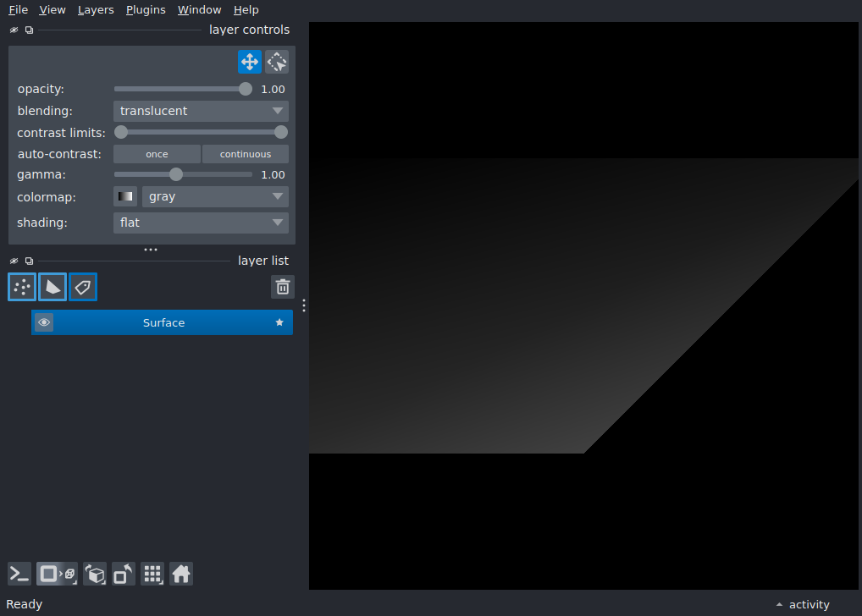The height and width of the screenshot is (616, 862).
Task: Toggle grid mode view
Action: coord(152,575)
